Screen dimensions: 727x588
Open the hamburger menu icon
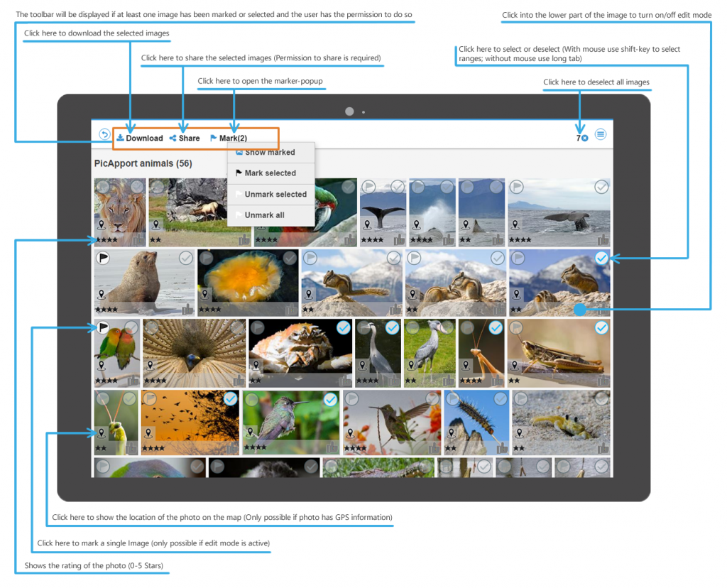click(601, 134)
